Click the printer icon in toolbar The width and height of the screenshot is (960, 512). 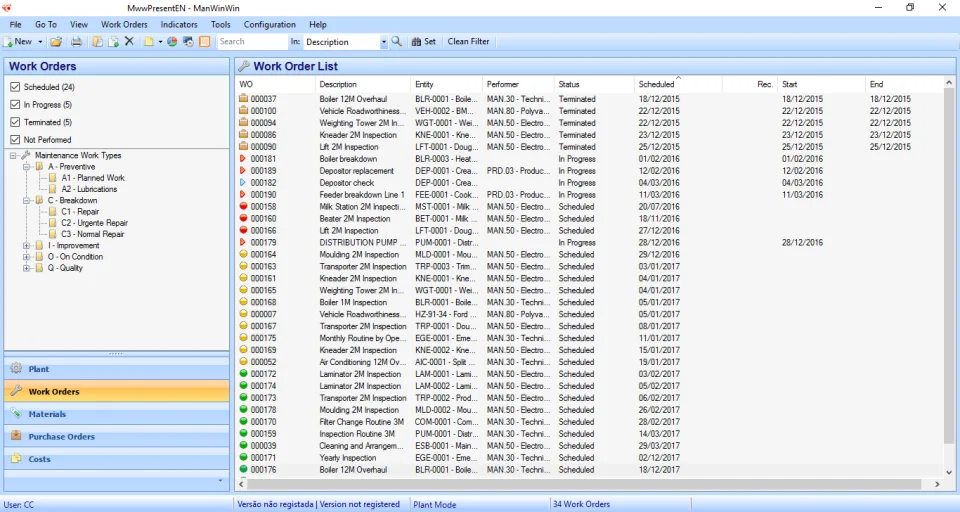pyautogui.click(x=77, y=42)
